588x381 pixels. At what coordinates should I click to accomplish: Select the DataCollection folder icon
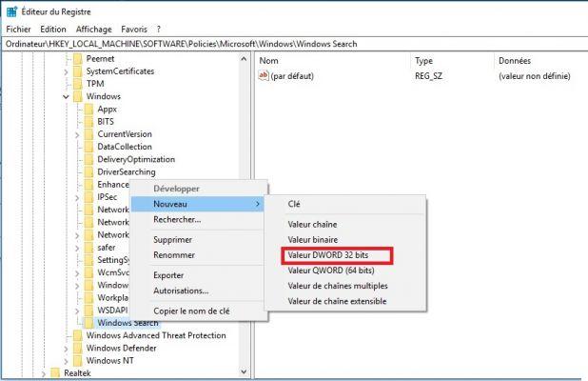(88, 147)
